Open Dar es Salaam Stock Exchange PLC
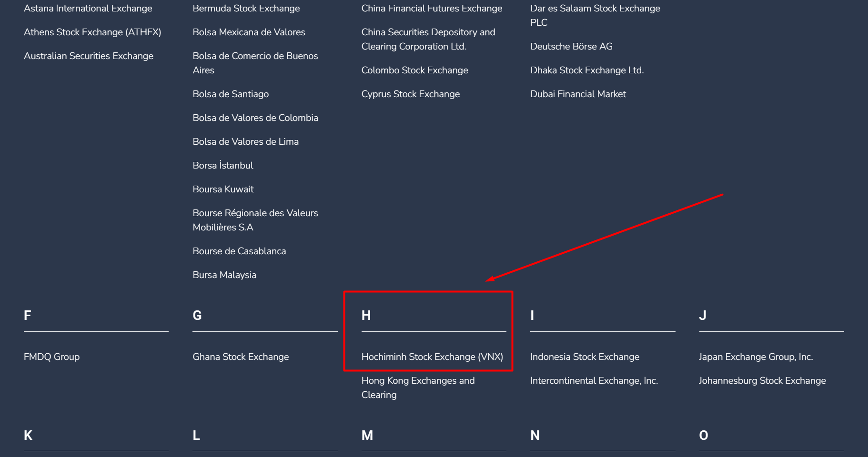868x457 pixels. (x=595, y=15)
